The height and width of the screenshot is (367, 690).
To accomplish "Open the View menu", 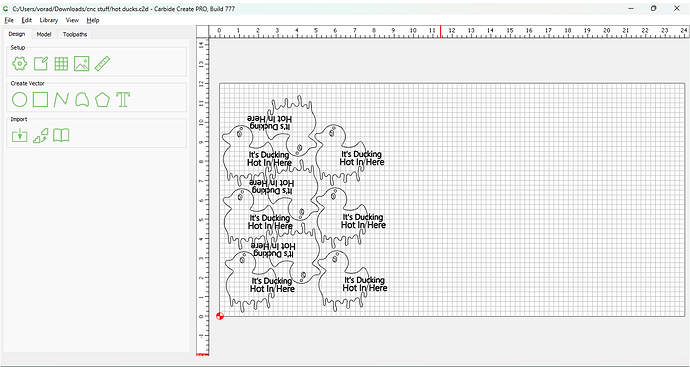I will (72, 20).
